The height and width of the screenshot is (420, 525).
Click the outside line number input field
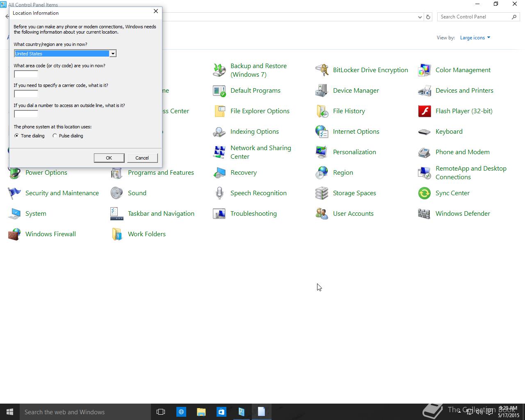coord(26,114)
